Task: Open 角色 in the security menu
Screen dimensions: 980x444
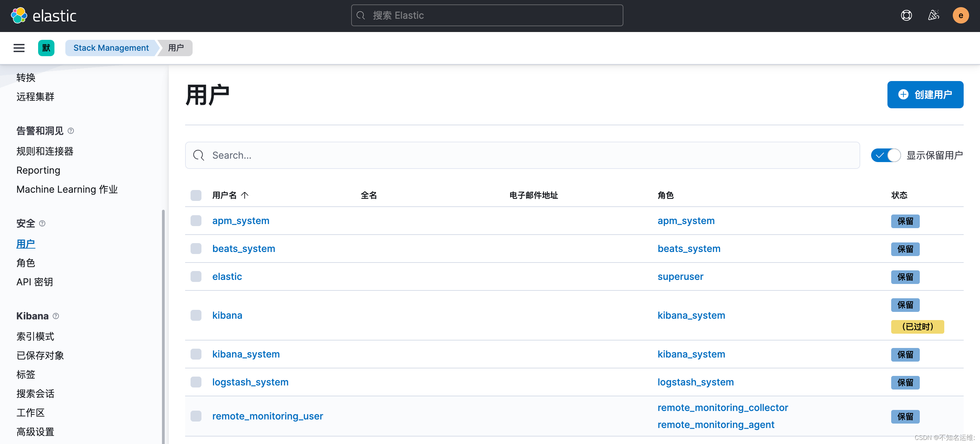Action: tap(26, 263)
